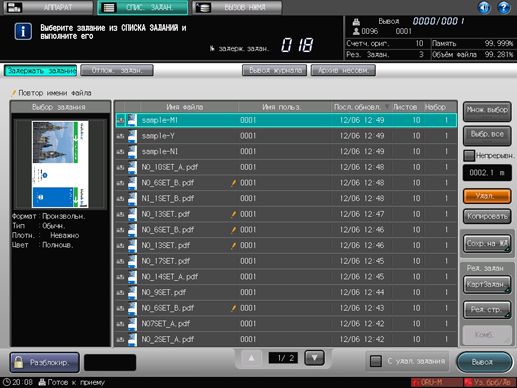Open the help question mark icon

coord(504,7)
